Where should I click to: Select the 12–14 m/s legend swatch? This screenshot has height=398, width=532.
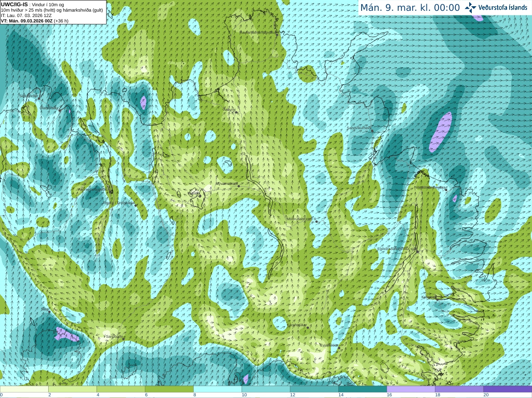314,389
